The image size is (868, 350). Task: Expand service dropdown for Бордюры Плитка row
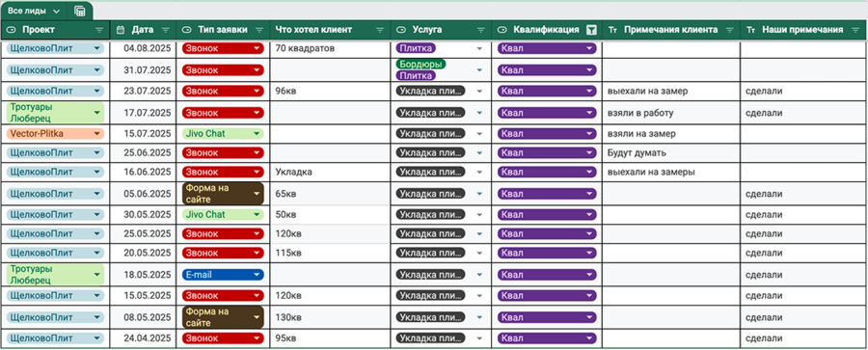[479, 70]
